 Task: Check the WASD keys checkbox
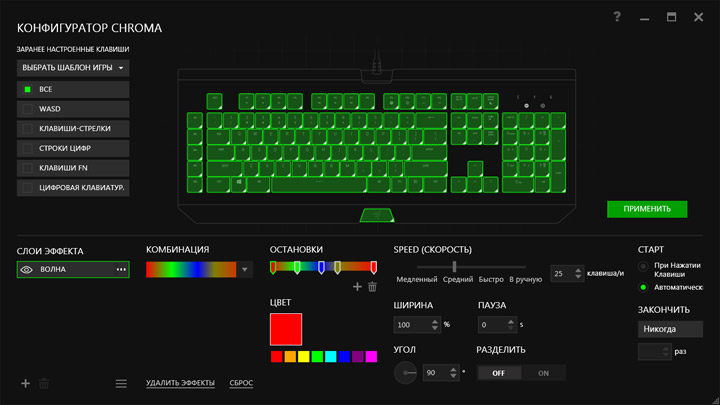tap(28, 109)
